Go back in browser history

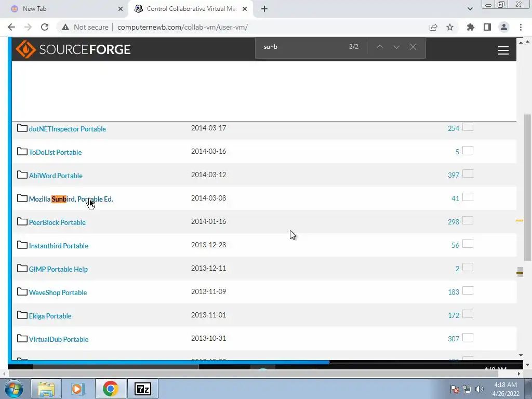pos(11,27)
